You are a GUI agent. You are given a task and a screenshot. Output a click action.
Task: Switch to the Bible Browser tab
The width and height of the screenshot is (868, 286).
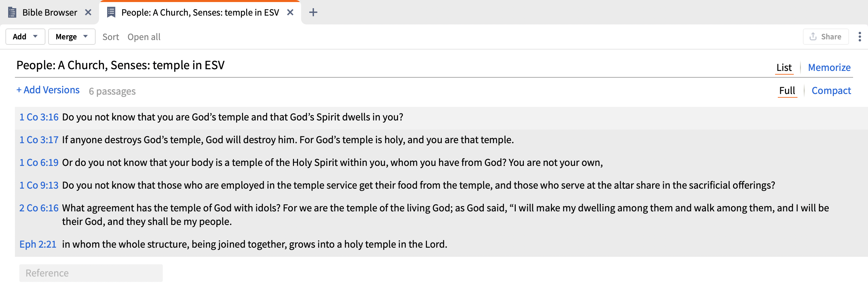(x=50, y=13)
